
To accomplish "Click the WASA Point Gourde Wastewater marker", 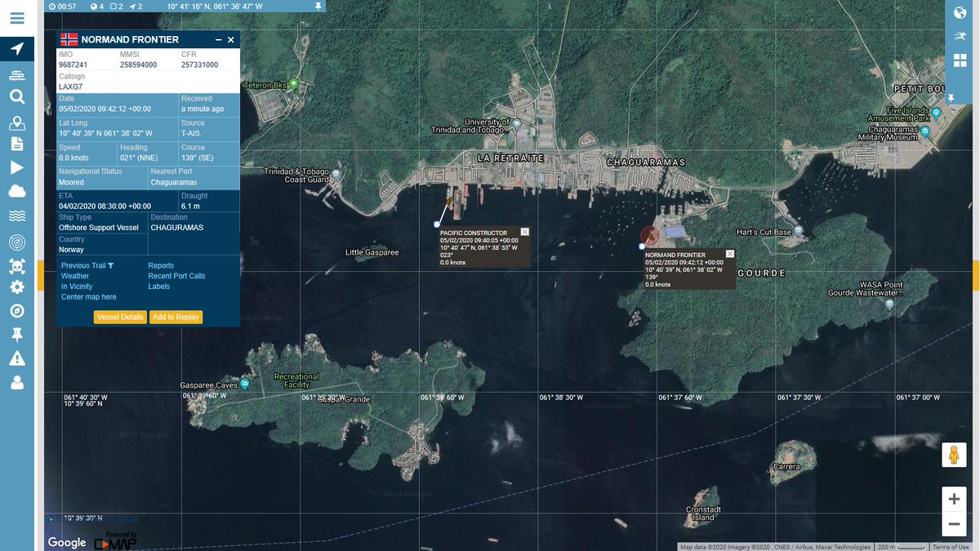I will click(890, 304).
